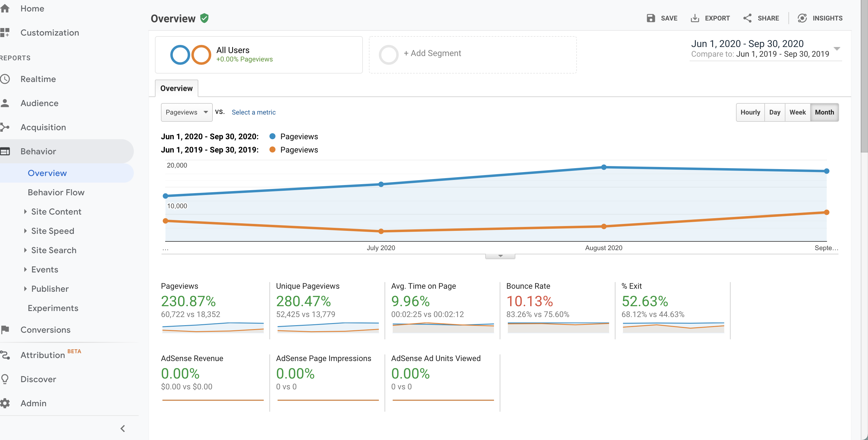
Task: Click the Select a metric link
Action: (x=253, y=112)
